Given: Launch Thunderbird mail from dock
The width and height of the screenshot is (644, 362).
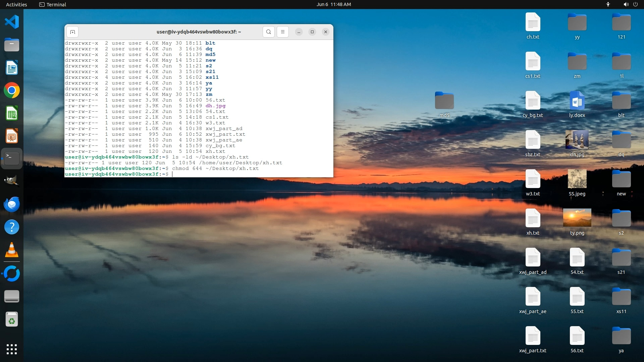Looking at the screenshot, I should pyautogui.click(x=12, y=204).
